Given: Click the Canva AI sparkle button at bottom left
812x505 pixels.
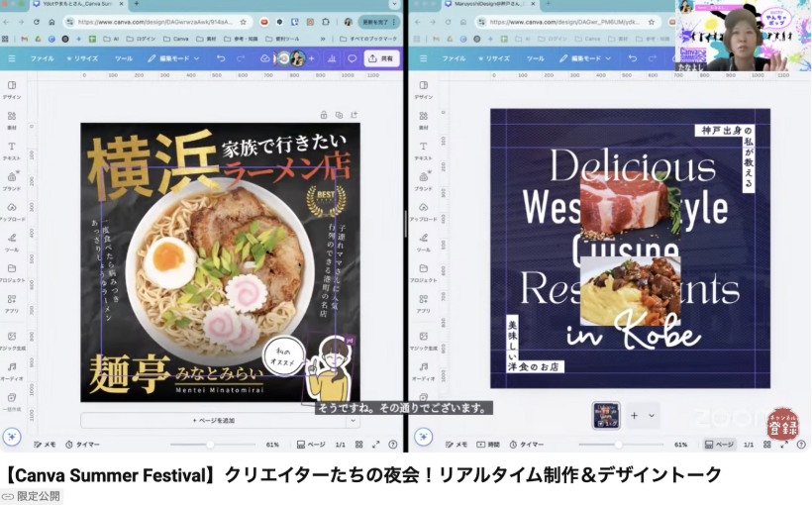Looking at the screenshot, I should tap(11, 436).
